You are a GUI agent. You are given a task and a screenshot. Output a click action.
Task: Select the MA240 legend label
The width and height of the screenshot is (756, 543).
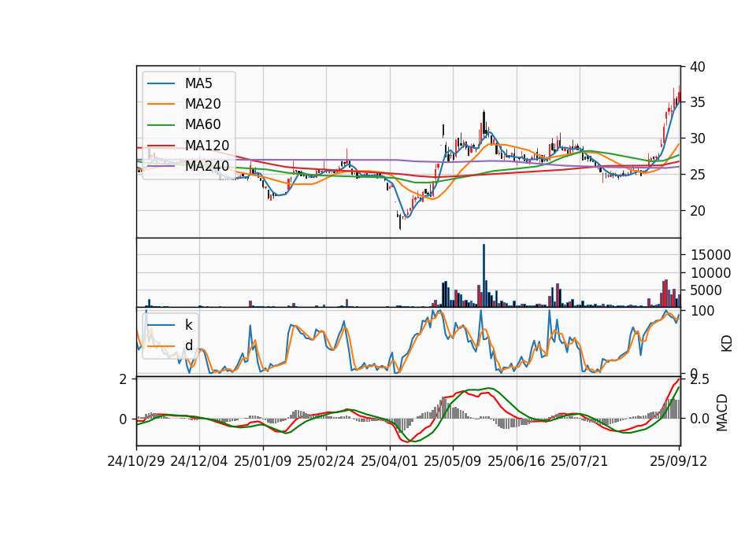click(207, 166)
